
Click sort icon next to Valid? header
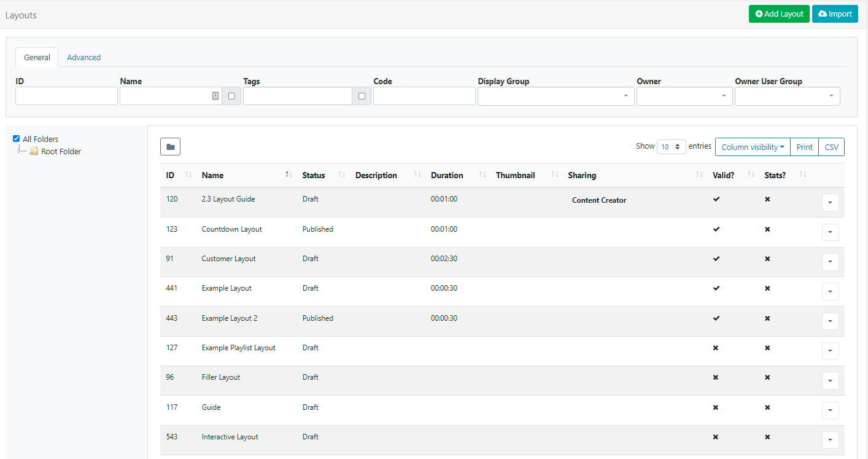[751, 176]
